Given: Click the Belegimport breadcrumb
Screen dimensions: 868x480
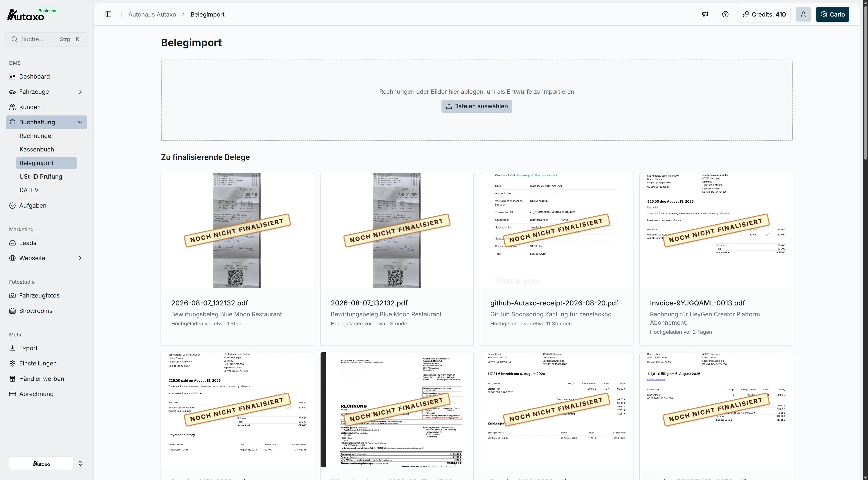Looking at the screenshot, I should point(208,14).
